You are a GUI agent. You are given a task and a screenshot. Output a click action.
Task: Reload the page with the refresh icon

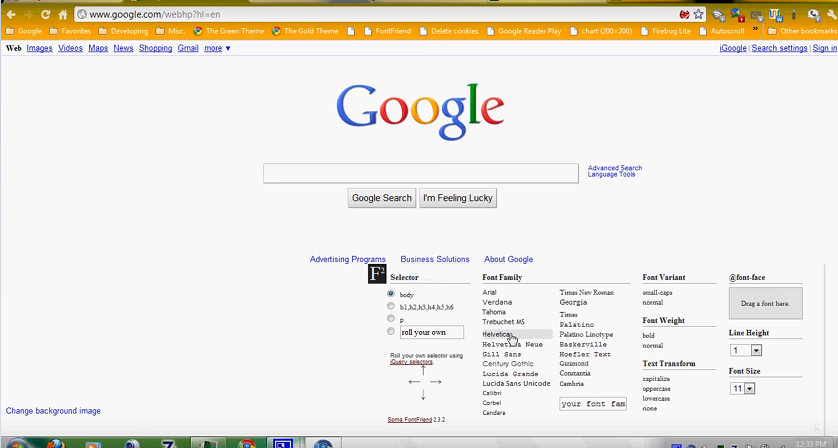click(x=45, y=14)
